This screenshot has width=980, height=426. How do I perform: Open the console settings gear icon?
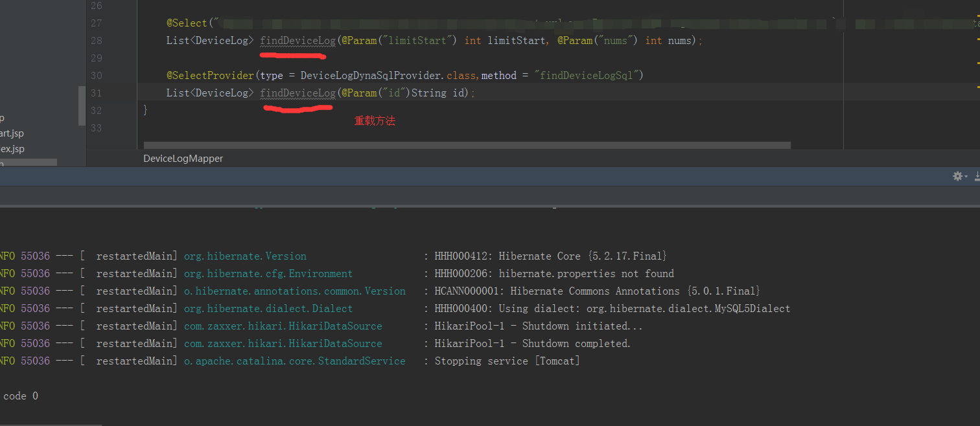pyautogui.click(x=957, y=175)
